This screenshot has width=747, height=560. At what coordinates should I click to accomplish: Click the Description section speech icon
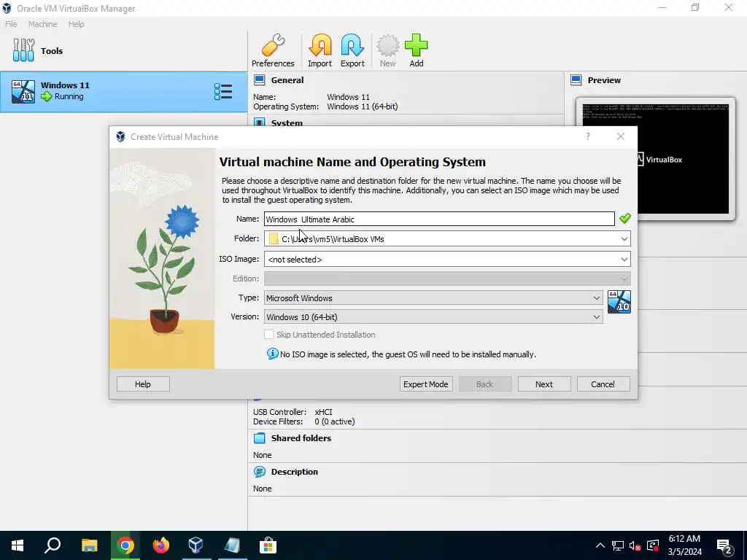click(259, 472)
